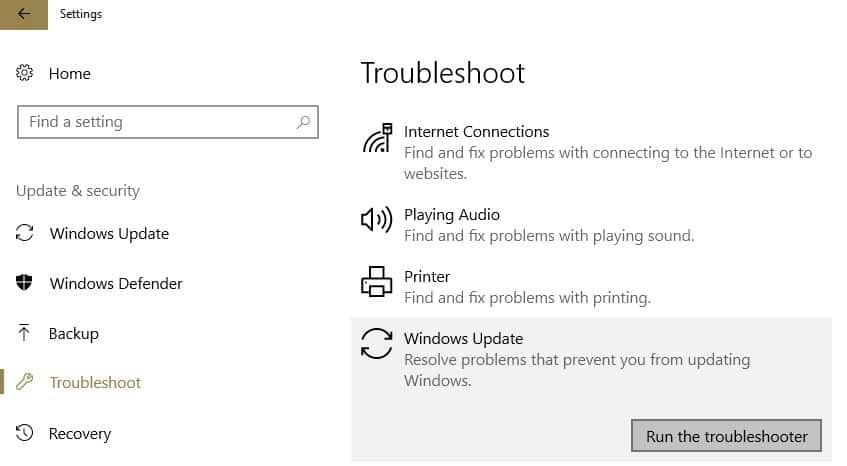This screenshot has height=466, width=847.
Task: Click the Internet Connections wifi icon
Action: 377,138
